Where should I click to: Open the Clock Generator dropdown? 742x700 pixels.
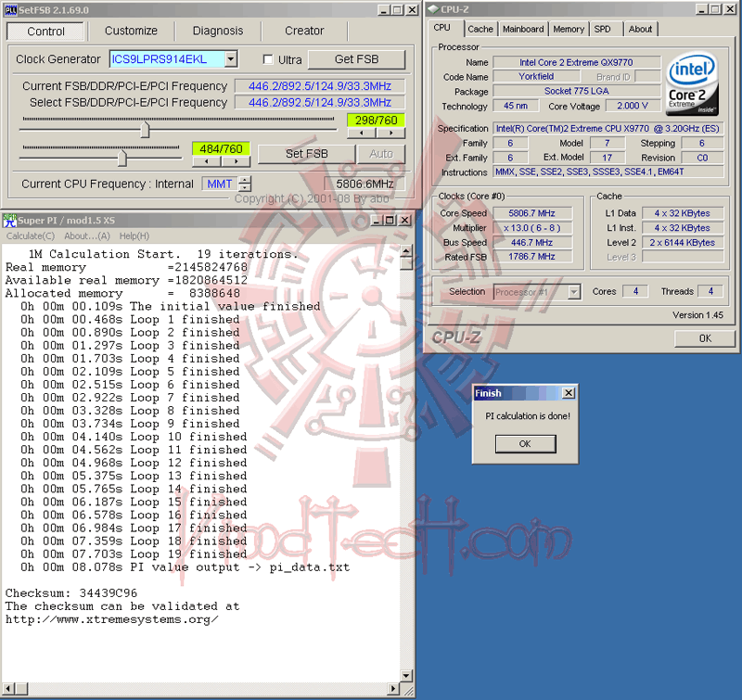pos(230,59)
